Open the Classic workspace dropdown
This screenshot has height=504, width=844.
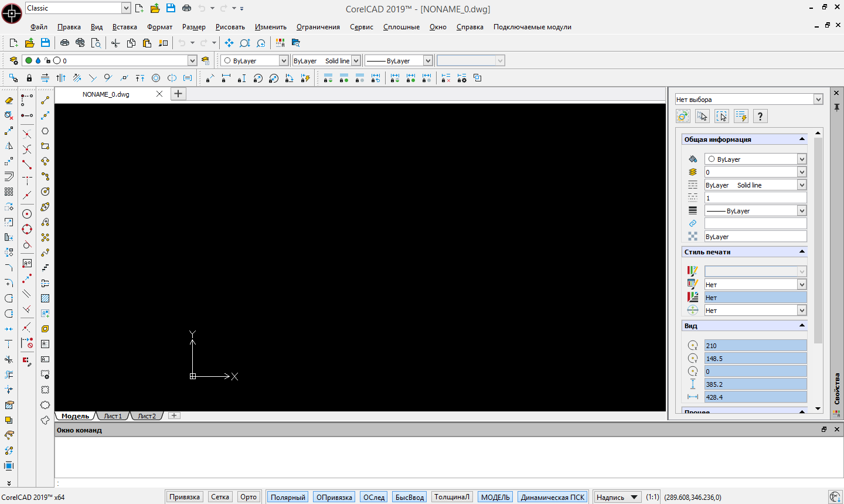tap(126, 8)
